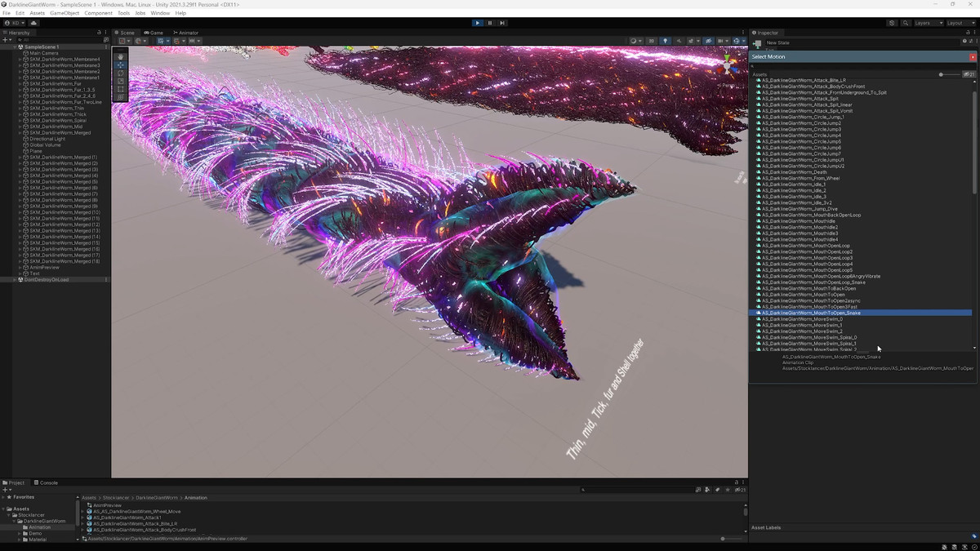Open the Demo folder in Project tree

[34, 533]
